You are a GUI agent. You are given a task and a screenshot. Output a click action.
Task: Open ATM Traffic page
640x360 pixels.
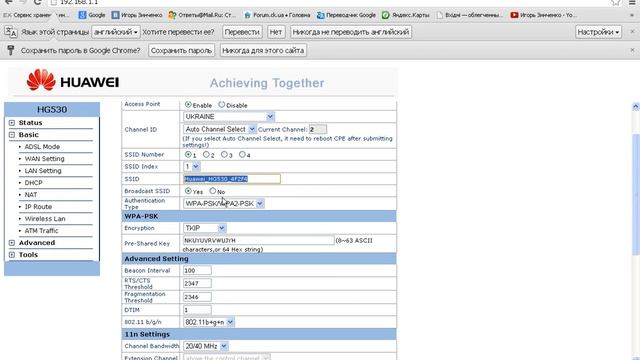coord(42,231)
